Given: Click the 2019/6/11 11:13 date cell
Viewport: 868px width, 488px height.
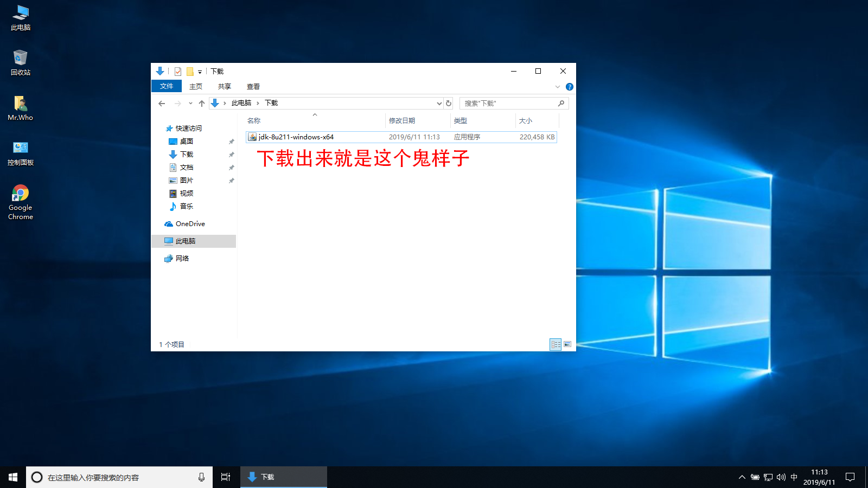Looking at the screenshot, I should coord(414,137).
